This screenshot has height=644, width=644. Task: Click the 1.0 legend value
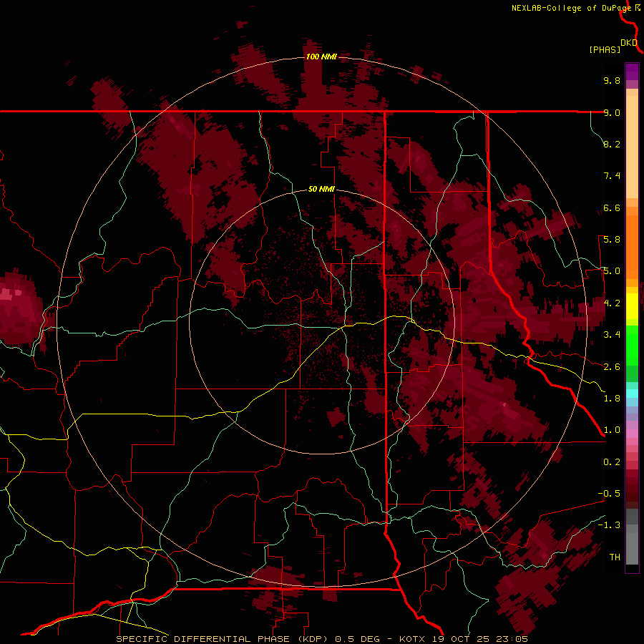tap(612, 430)
